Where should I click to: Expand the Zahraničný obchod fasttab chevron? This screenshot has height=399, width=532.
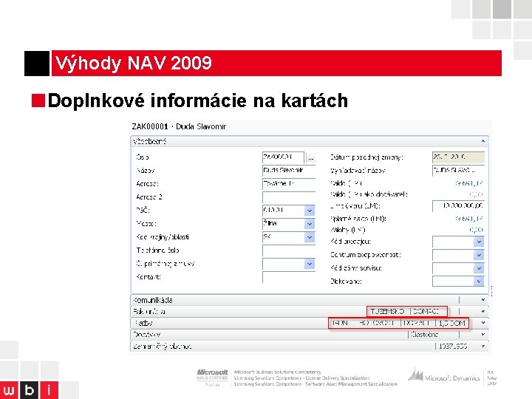(x=482, y=346)
